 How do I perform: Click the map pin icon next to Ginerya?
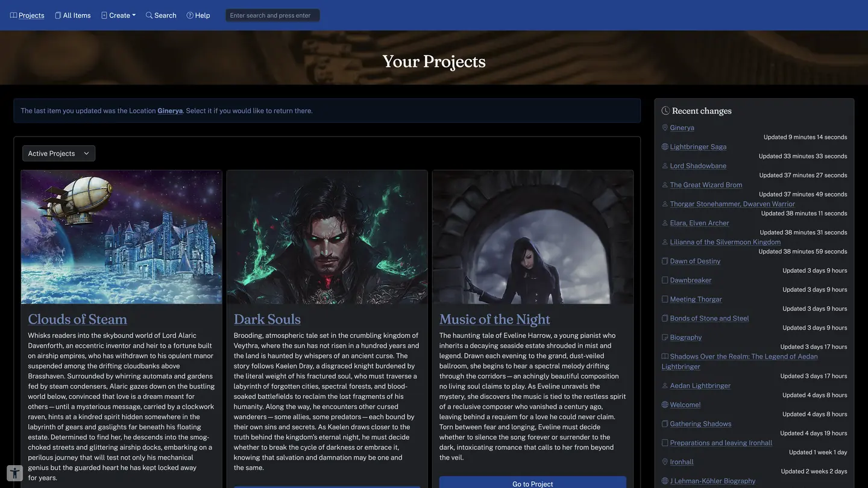pos(664,127)
